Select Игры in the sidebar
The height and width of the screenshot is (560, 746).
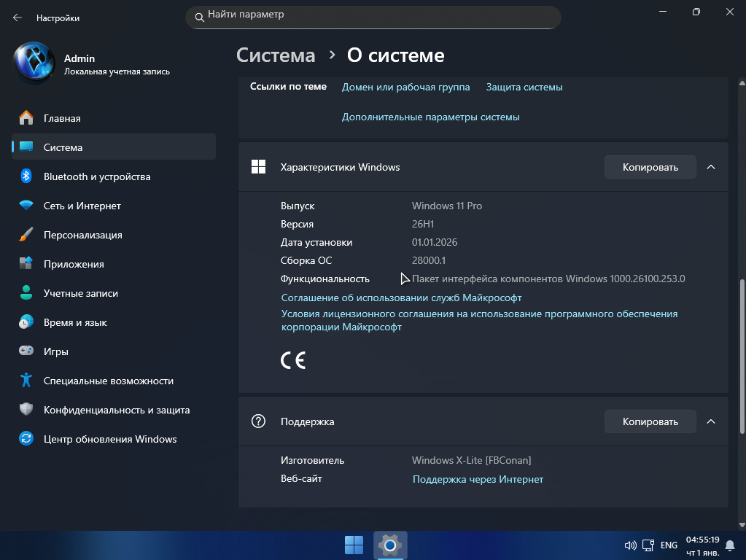[x=114, y=351]
